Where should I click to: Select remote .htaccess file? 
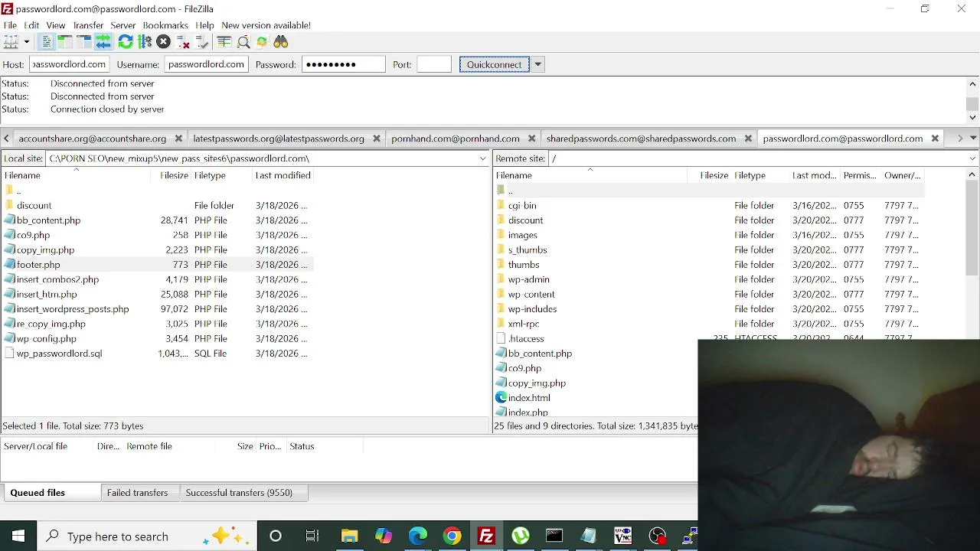(526, 339)
